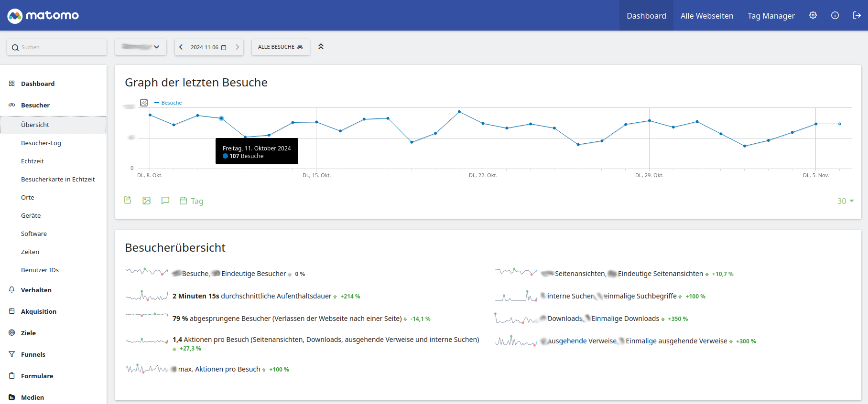Click the Suchen search field
Screen dimensions: 868x404
tap(57, 47)
